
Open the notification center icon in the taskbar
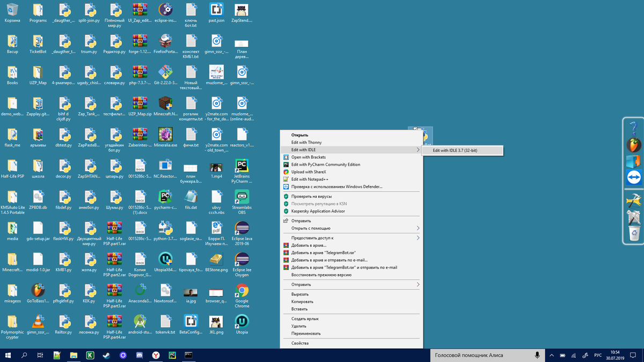click(634, 355)
